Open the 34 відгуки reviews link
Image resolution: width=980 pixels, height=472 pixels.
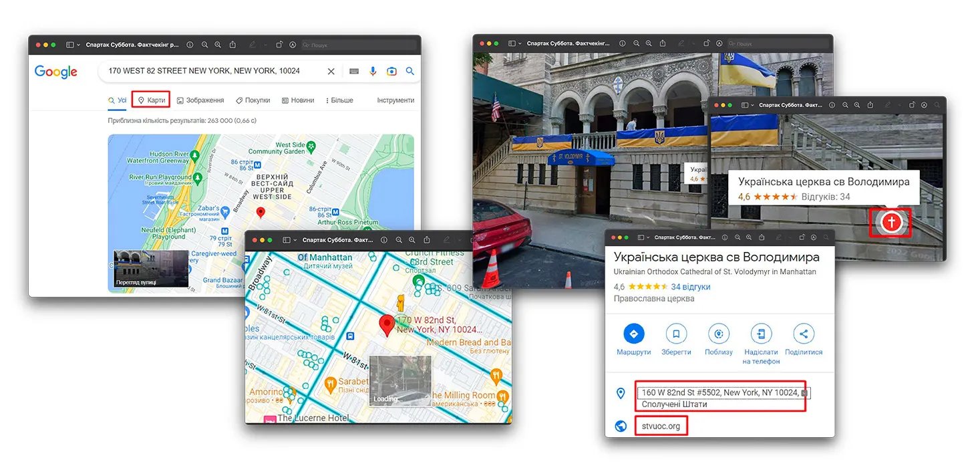690,287
